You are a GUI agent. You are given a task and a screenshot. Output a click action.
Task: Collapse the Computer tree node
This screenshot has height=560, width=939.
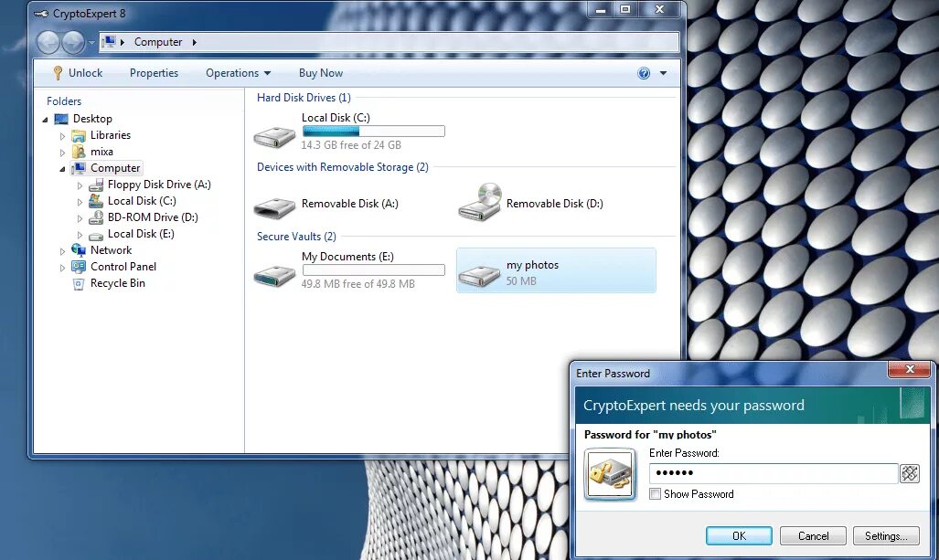(62, 169)
